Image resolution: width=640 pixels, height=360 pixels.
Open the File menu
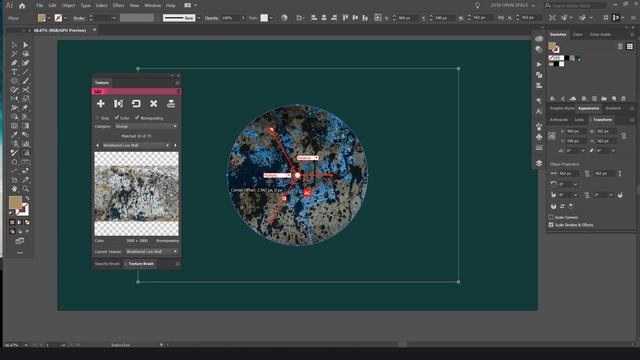point(40,6)
